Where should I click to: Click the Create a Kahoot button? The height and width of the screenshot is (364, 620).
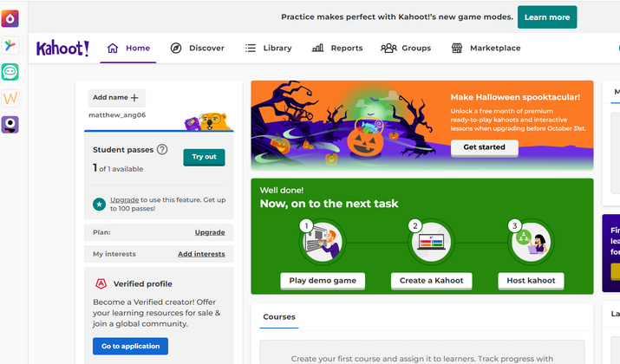pyautogui.click(x=431, y=281)
